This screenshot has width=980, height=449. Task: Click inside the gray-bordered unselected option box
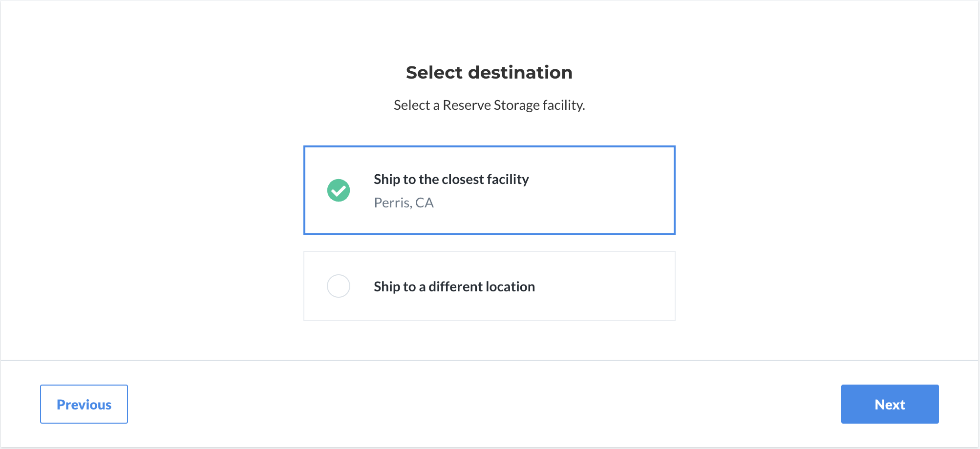(490, 286)
